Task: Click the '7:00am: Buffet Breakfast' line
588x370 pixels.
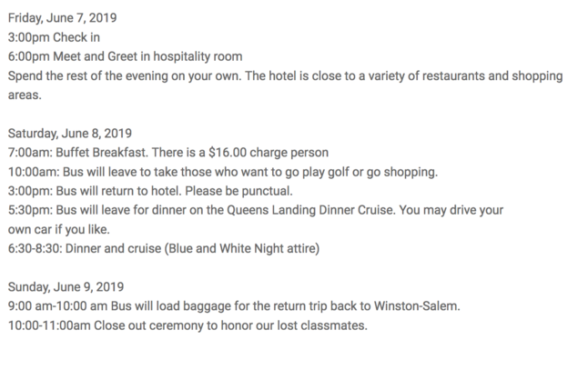Action: click(x=168, y=153)
